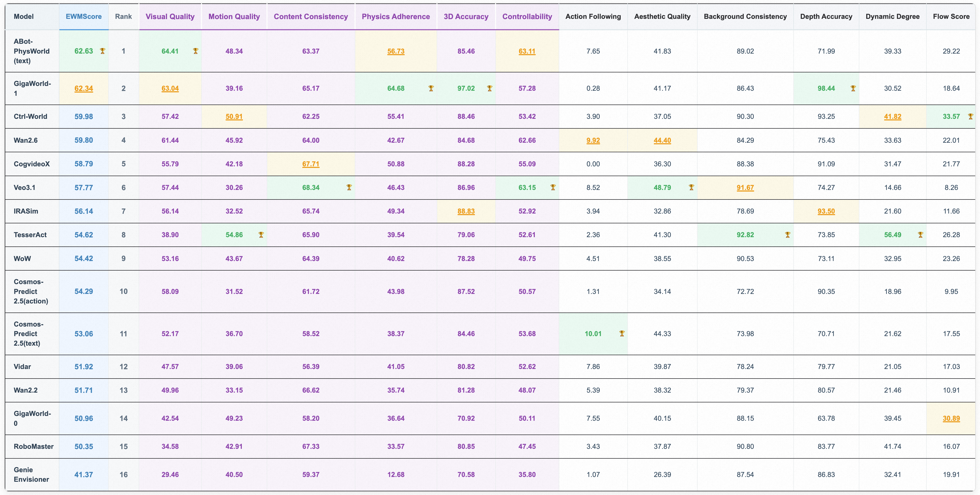Click the Genie Envisioner model name
Image resolution: width=980 pixels, height=495 pixels.
(31, 475)
